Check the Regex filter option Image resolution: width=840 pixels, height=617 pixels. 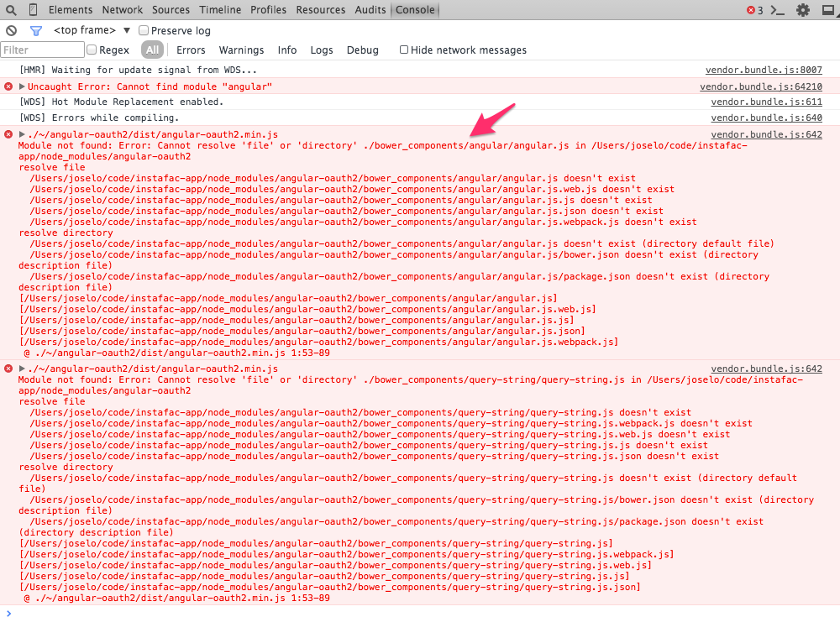click(91, 50)
